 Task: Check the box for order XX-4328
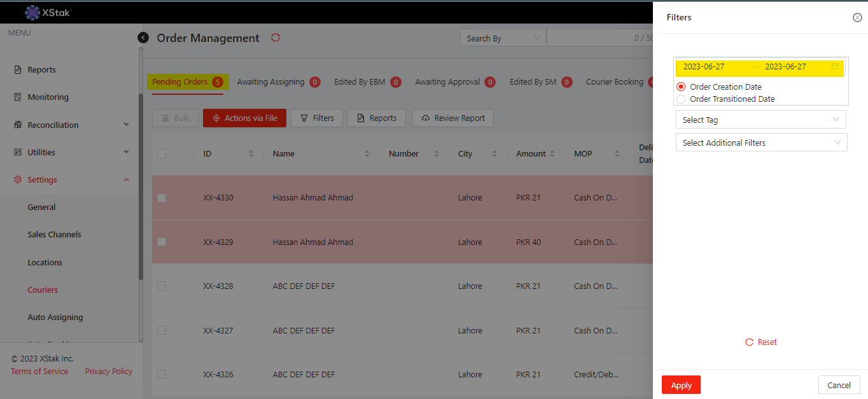(162, 286)
